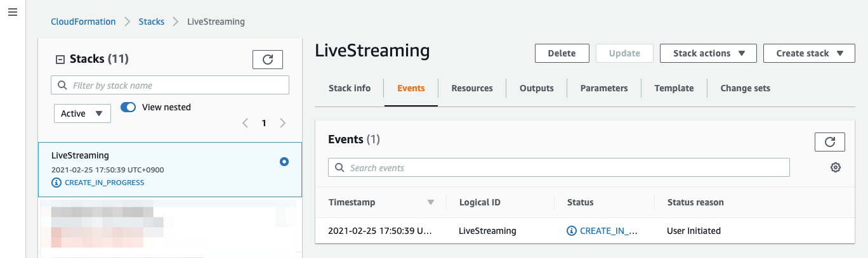
Task: Open the Stack actions dropdown
Action: tap(708, 53)
